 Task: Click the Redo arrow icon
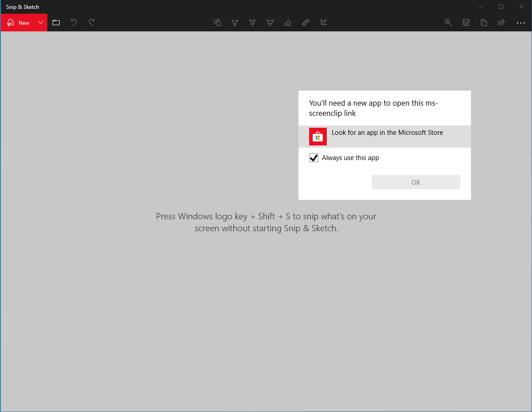(x=92, y=23)
